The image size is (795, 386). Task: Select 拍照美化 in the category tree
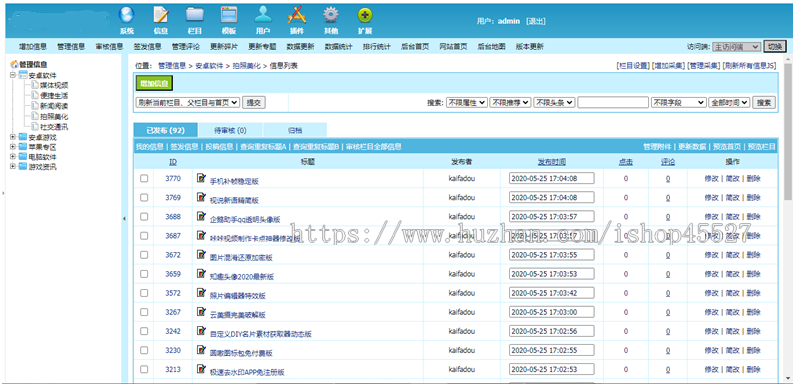pyautogui.click(x=54, y=116)
